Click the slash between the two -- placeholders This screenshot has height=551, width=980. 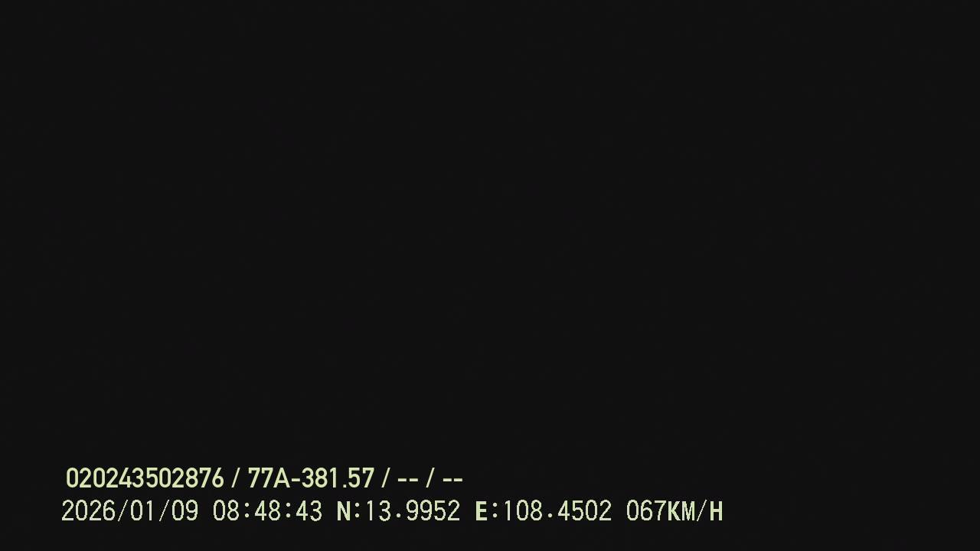[x=430, y=479]
